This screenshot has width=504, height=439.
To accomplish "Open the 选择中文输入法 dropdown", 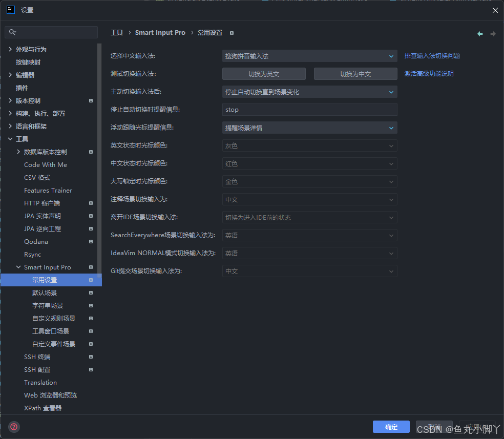I will pos(309,56).
